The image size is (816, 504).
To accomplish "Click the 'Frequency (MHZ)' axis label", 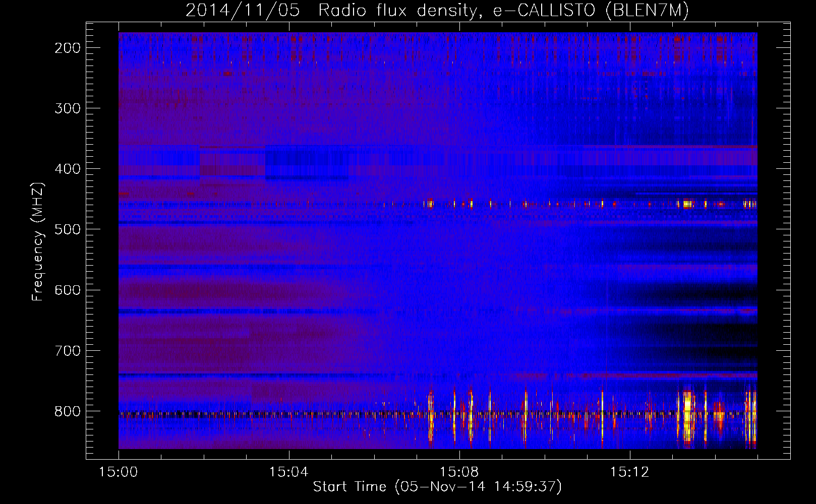I will click(x=38, y=241).
